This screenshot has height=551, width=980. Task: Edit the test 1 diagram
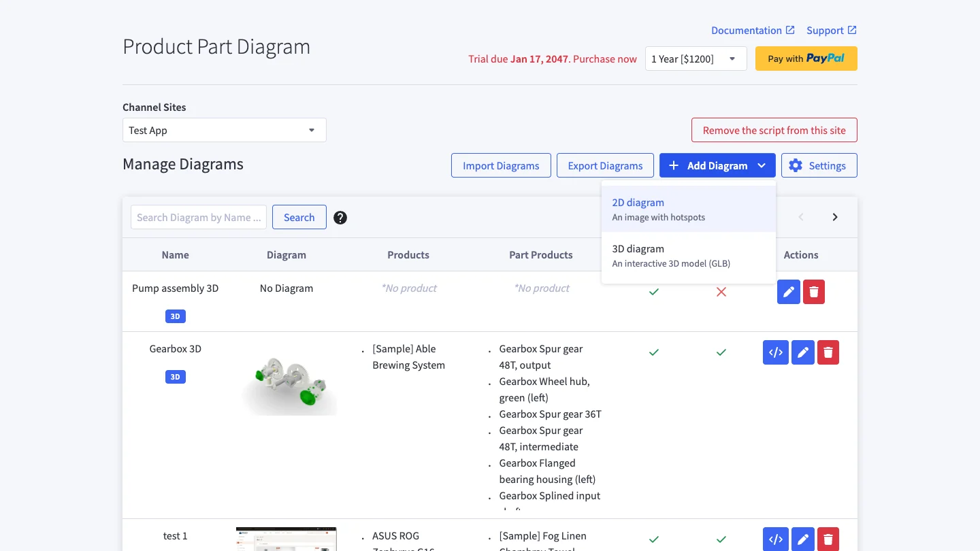(x=803, y=539)
